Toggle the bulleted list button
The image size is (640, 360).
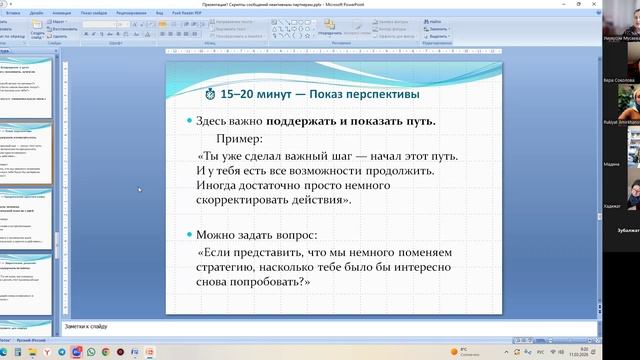(163, 24)
